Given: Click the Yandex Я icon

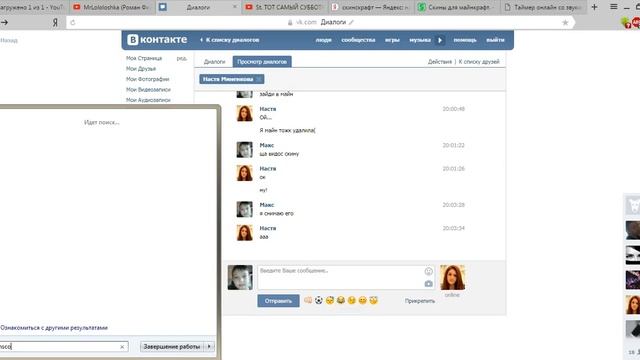Looking at the screenshot, I should (55, 22).
